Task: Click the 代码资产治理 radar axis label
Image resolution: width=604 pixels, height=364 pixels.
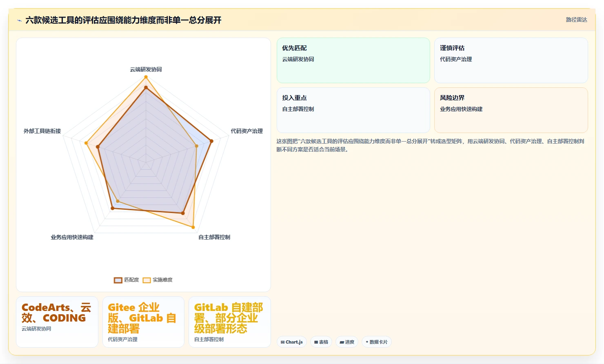Action: 246,131
